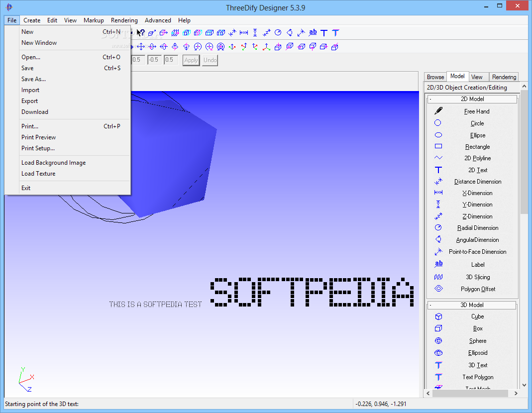The image size is (532, 413).
Task: Choose Save As... from File menu
Action: (68, 79)
